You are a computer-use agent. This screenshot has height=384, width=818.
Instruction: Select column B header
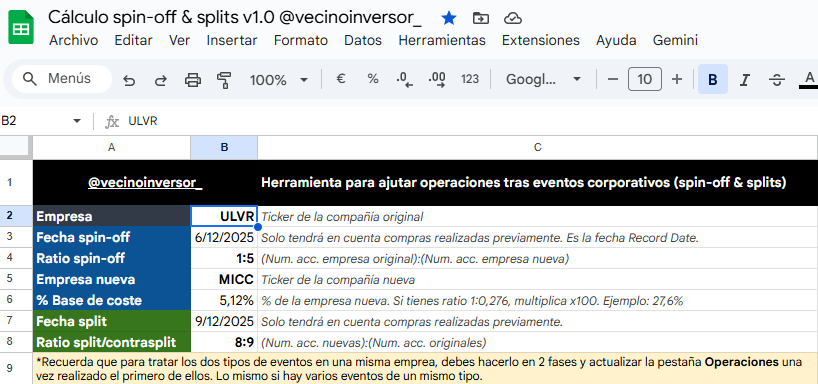click(x=224, y=148)
